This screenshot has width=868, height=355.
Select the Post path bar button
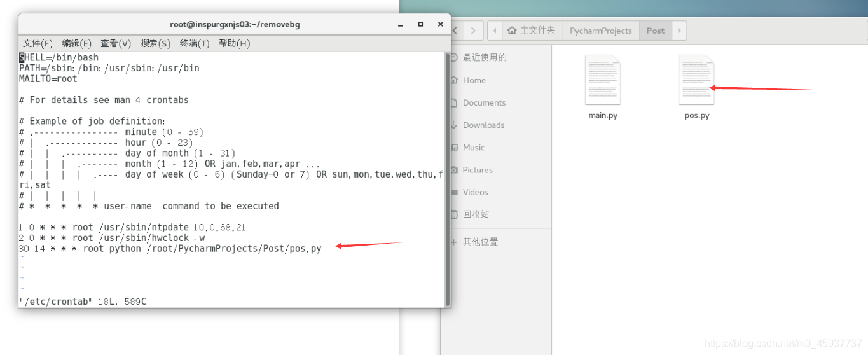[656, 30]
